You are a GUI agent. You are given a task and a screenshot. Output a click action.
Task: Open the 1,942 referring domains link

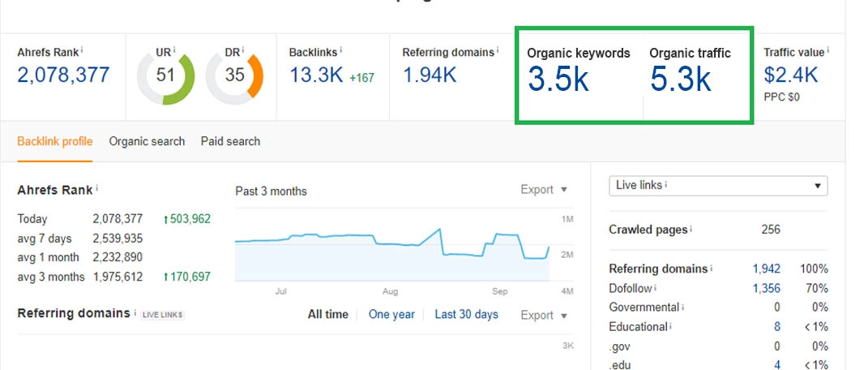pos(766,269)
